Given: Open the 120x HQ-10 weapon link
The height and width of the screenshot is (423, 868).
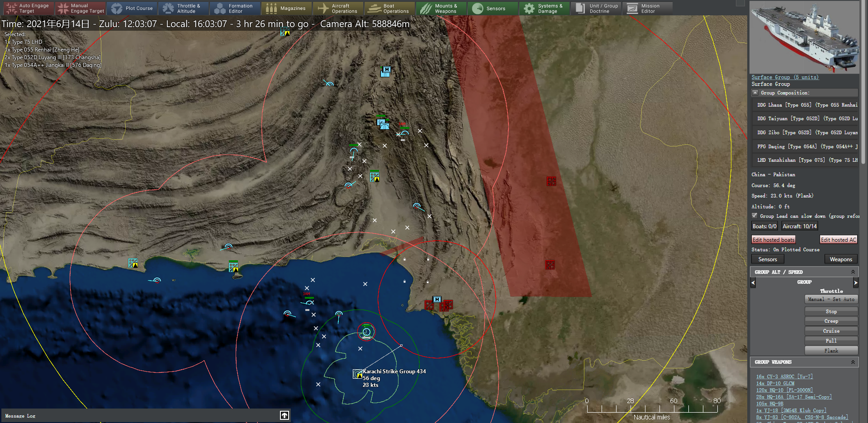Looking at the screenshot, I should pyautogui.click(x=784, y=390).
